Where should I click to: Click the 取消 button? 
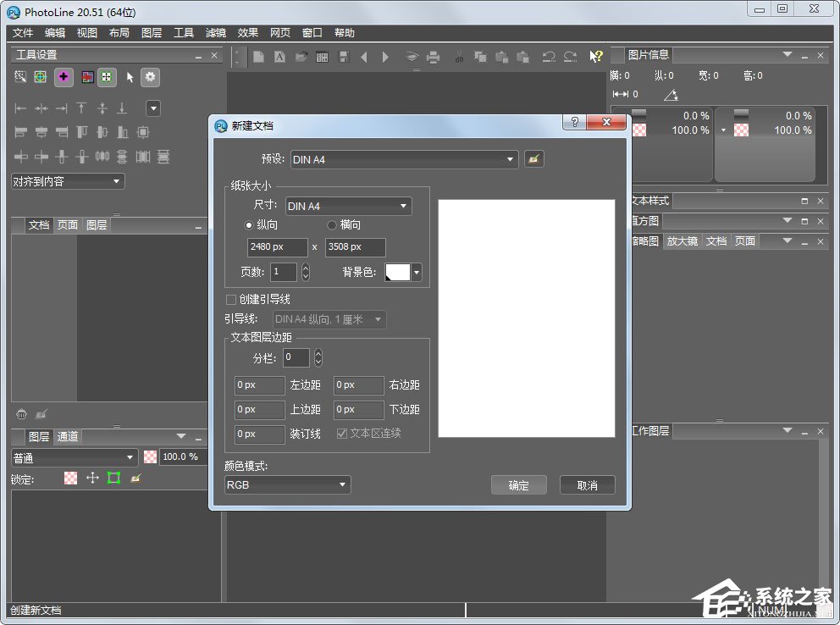[x=587, y=485]
